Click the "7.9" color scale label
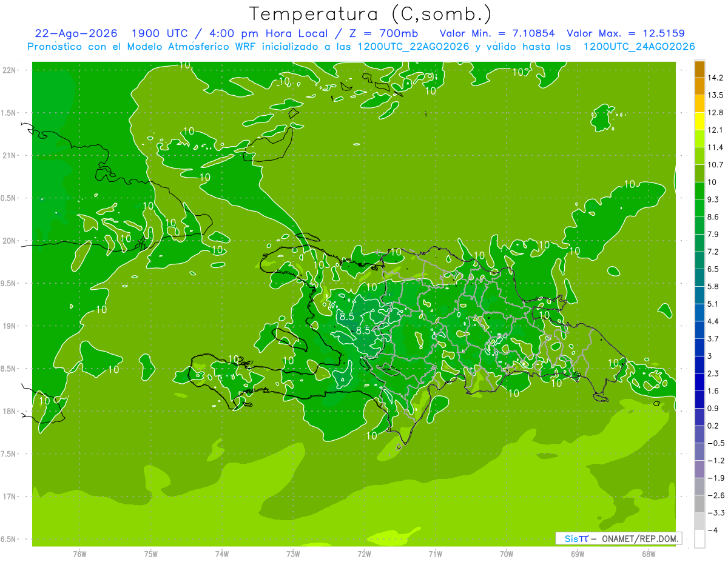The width and height of the screenshot is (728, 562). click(713, 235)
